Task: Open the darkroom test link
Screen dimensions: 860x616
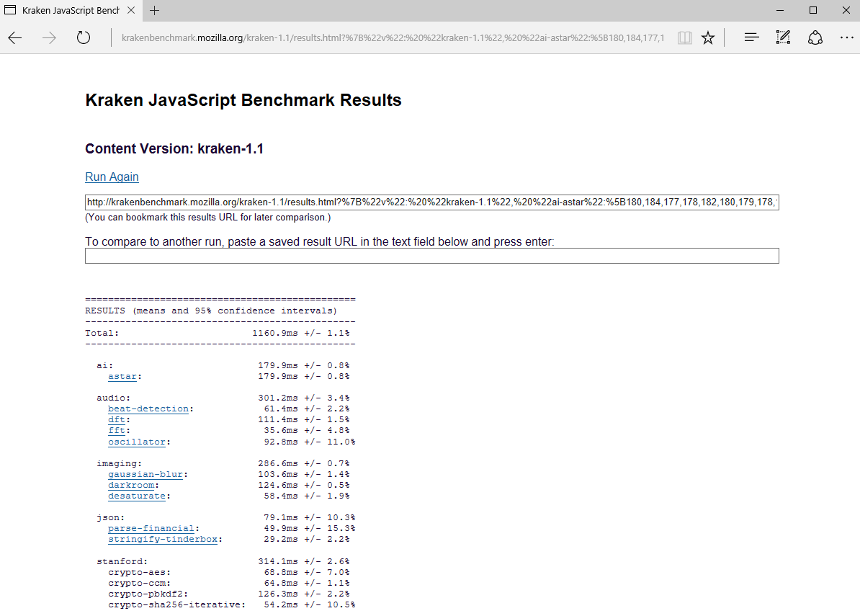Action: 131,485
